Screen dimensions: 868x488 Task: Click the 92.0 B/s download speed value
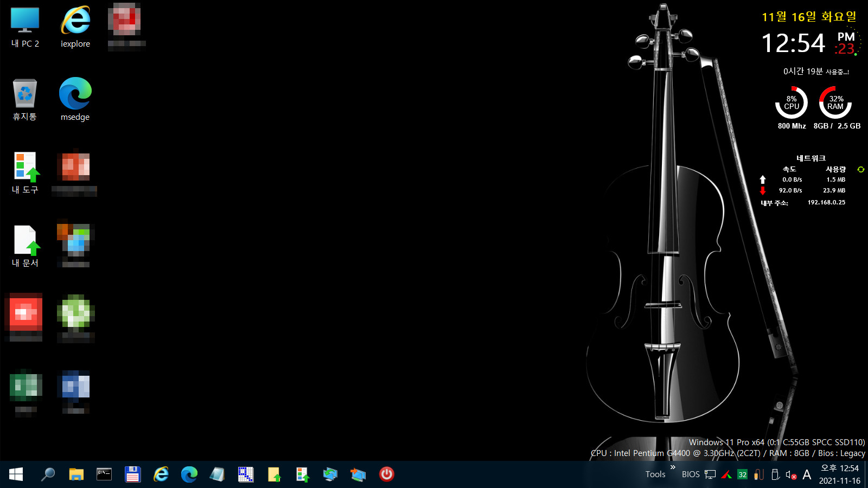[790, 190]
